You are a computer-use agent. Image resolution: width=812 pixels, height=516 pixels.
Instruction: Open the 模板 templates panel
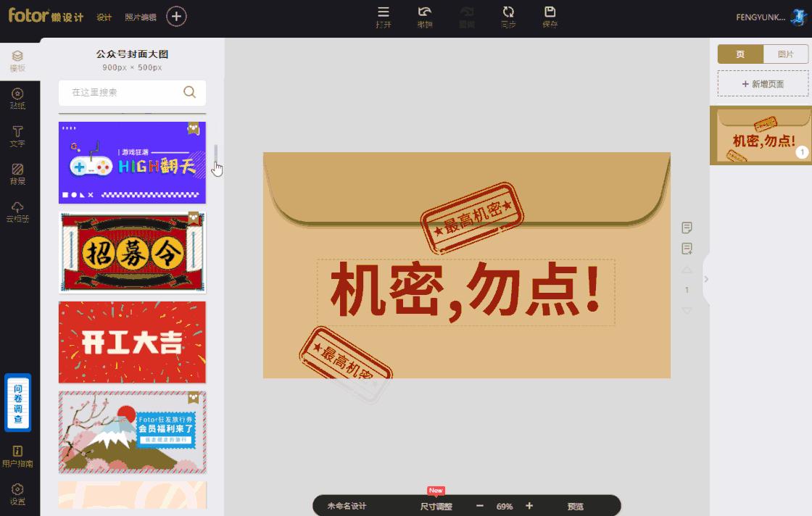coord(17,61)
